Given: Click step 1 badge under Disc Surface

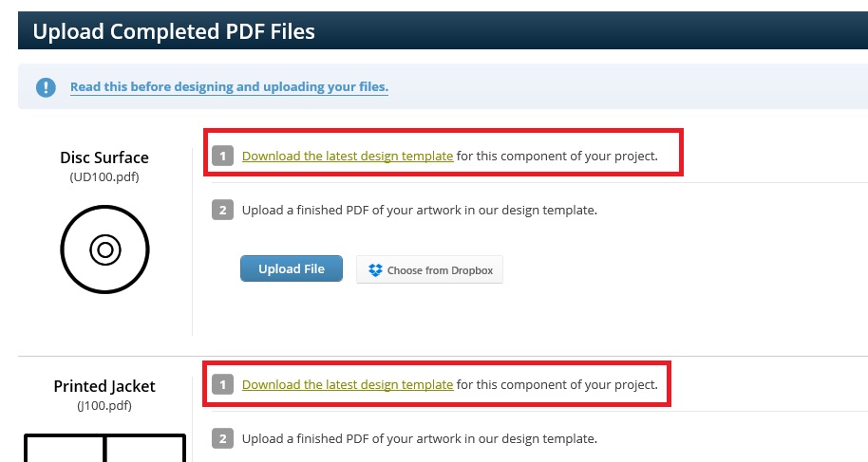Looking at the screenshot, I should (222, 156).
